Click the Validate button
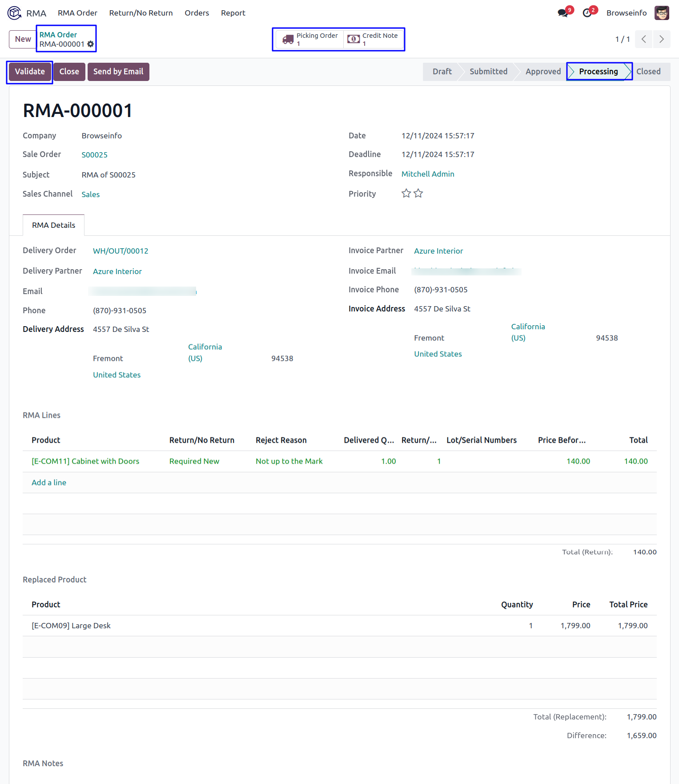 point(30,72)
